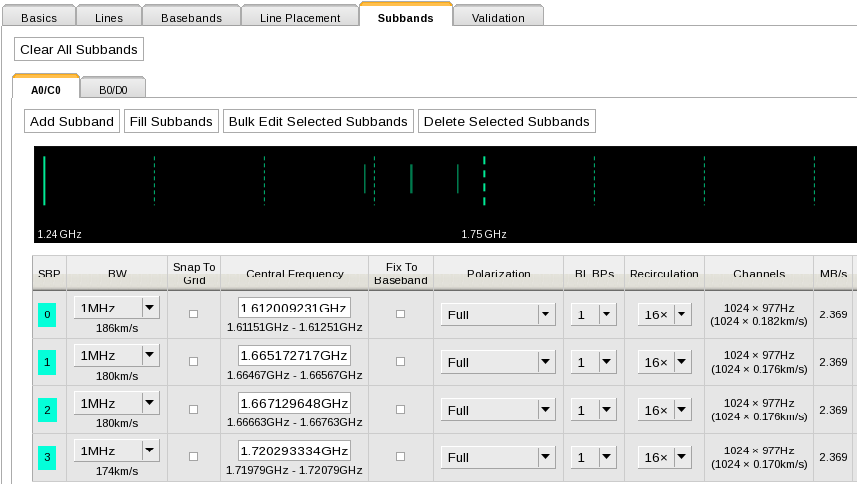Viewport: 857px width, 484px height.
Task: Select the cyan SBP 3 row marker
Action: point(47,458)
